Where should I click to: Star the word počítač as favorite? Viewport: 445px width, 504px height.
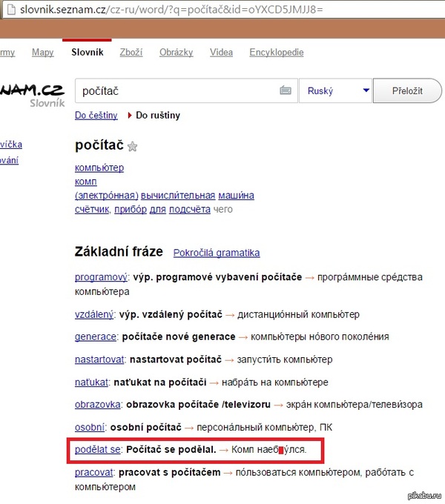point(133,147)
